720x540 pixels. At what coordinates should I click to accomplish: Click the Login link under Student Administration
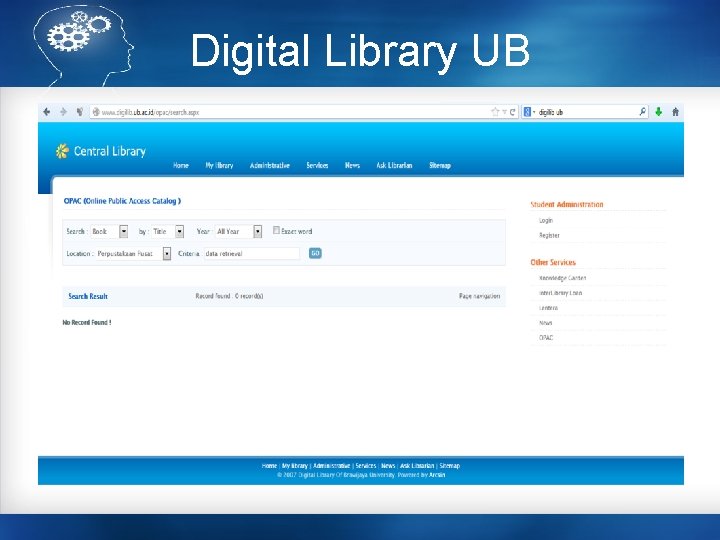[546, 220]
